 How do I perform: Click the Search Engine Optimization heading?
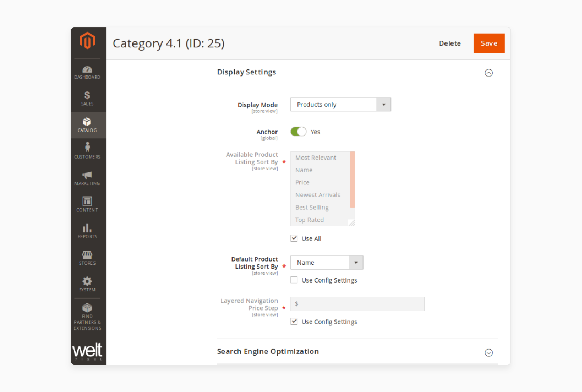(x=268, y=351)
